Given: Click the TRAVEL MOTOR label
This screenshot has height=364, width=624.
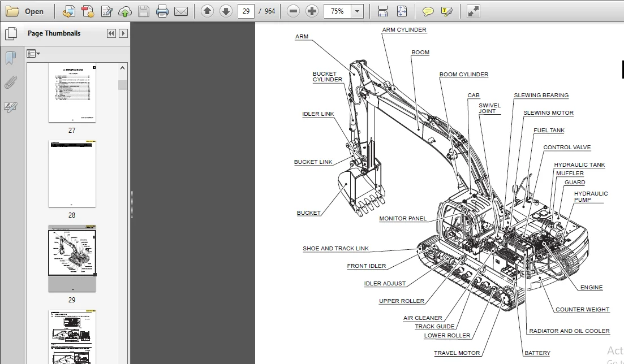Looking at the screenshot, I should click(457, 353).
